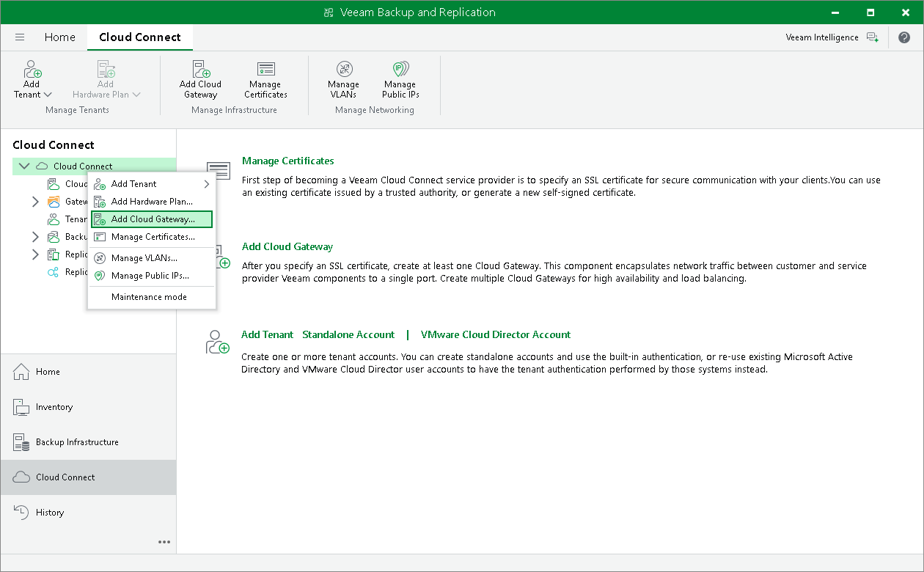
Task: Expand the Replicas tree node arrow
Action: (35, 254)
